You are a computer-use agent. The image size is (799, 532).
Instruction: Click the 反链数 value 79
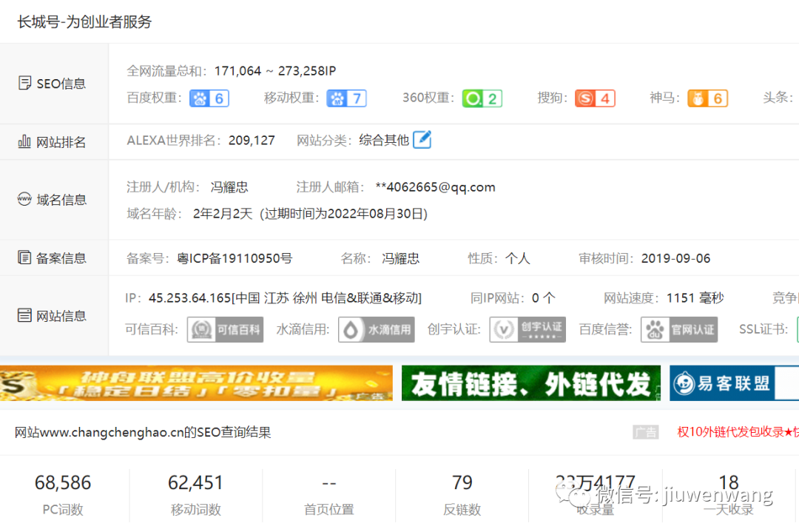(x=462, y=482)
